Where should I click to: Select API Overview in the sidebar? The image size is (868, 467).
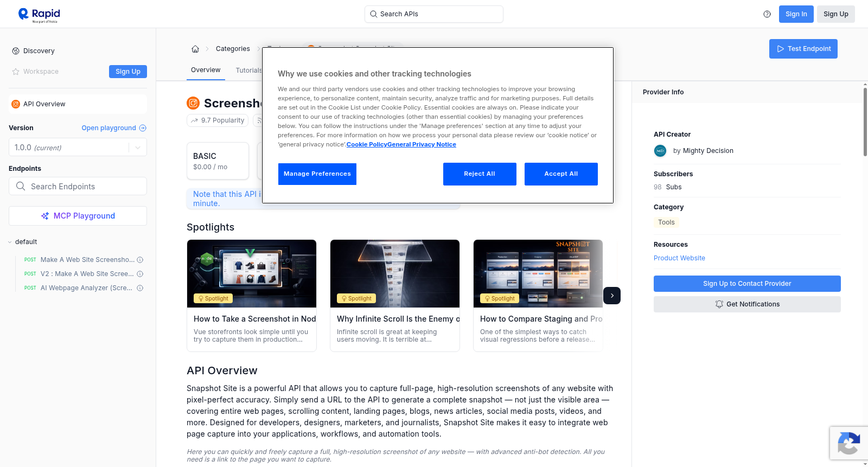point(78,104)
